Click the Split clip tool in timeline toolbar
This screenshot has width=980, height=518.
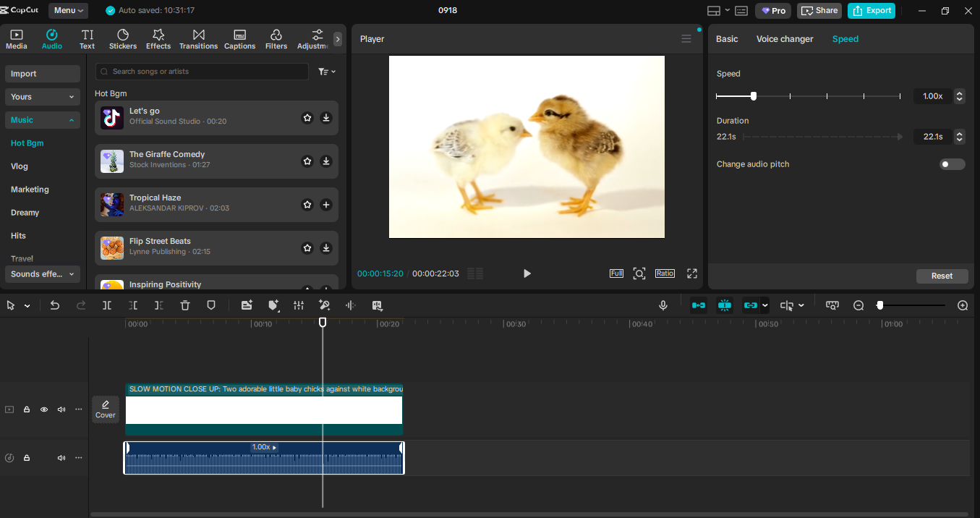tap(107, 305)
